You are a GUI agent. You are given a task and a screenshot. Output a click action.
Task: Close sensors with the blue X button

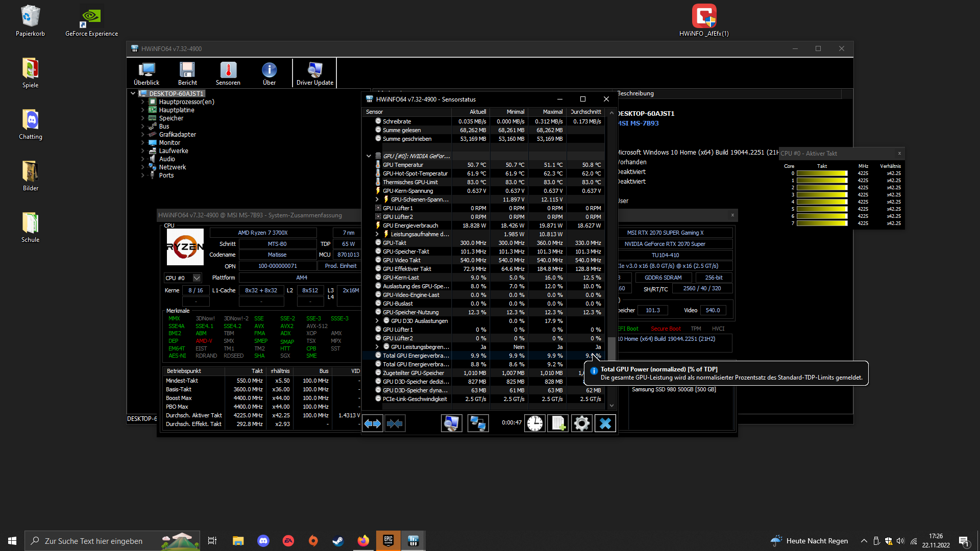tap(605, 423)
